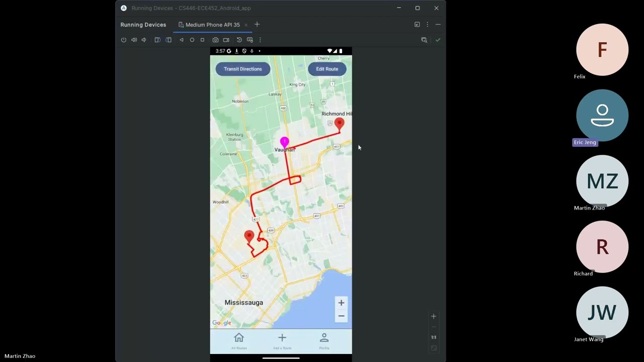The image size is (644, 362).
Task: Select the Running Devices tab label
Action: click(143, 24)
